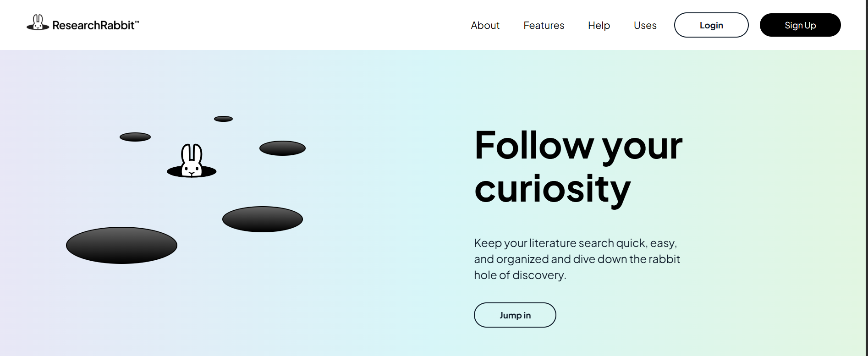Click the black Sign Up button
The height and width of the screenshot is (356, 868).
[800, 25]
